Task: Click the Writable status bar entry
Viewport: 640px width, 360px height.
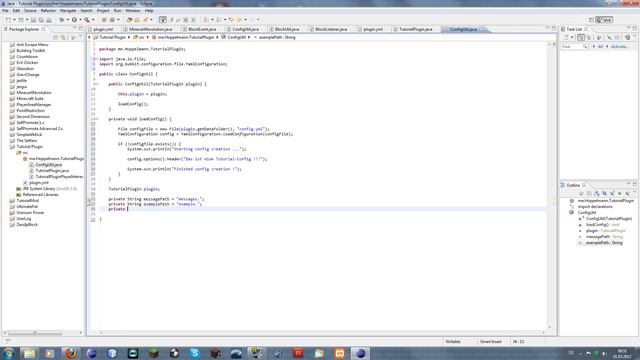Action: coord(453,341)
